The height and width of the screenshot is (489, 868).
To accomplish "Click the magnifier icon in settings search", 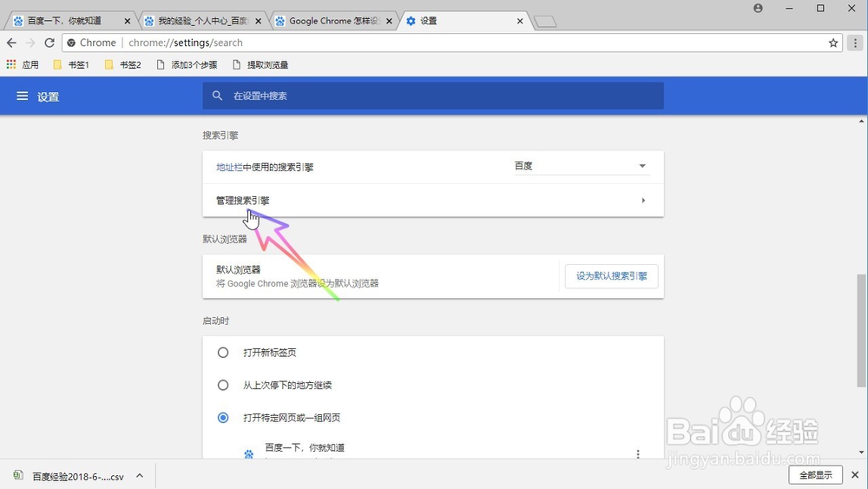I will [218, 96].
